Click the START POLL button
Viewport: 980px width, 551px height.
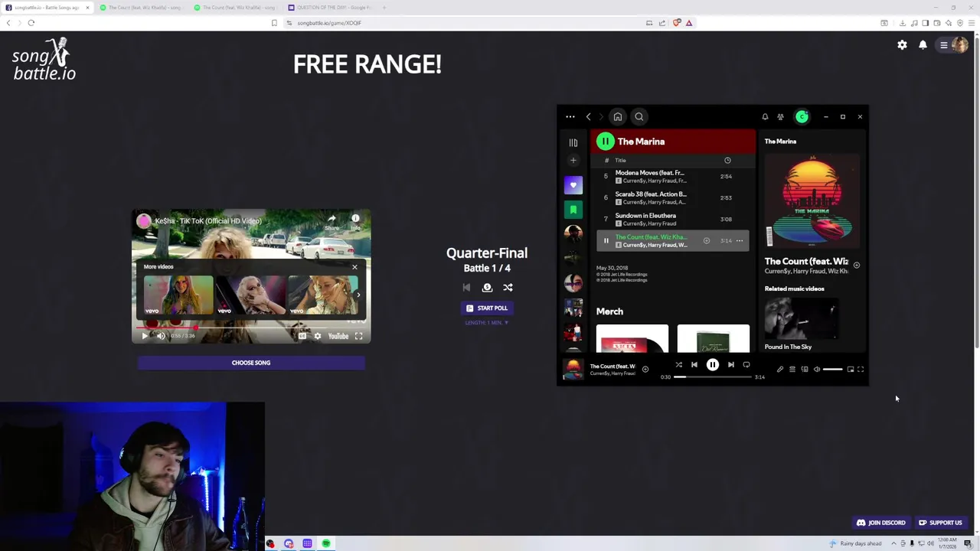point(487,308)
